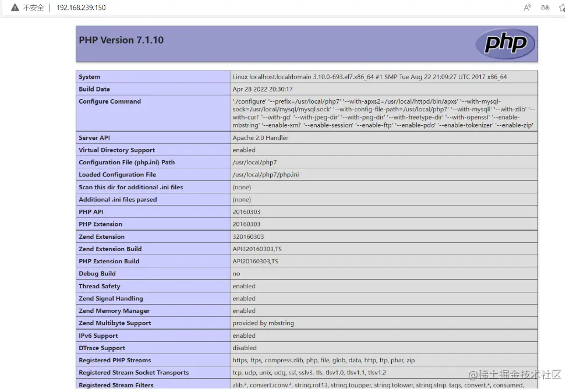This screenshot has width=573, height=392.
Task: Click enabled value for Zend Memory Manager
Action: click(x=244, y=310)
